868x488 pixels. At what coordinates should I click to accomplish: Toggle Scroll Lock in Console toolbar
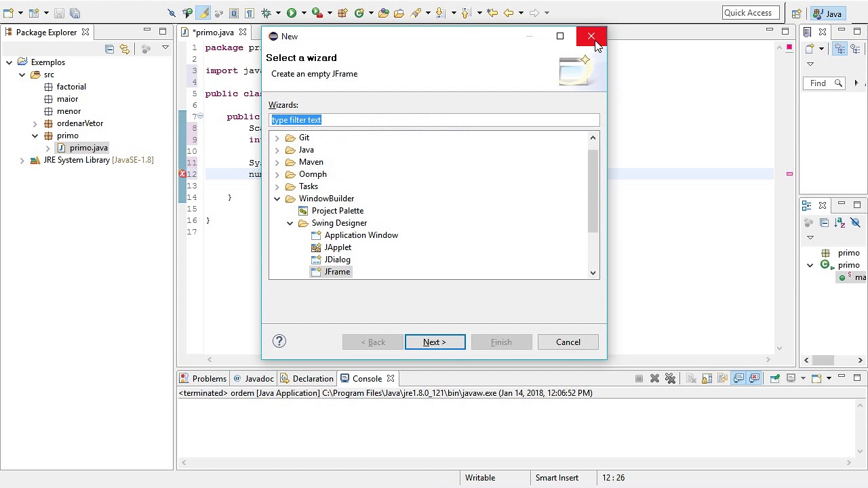[707, 379]
